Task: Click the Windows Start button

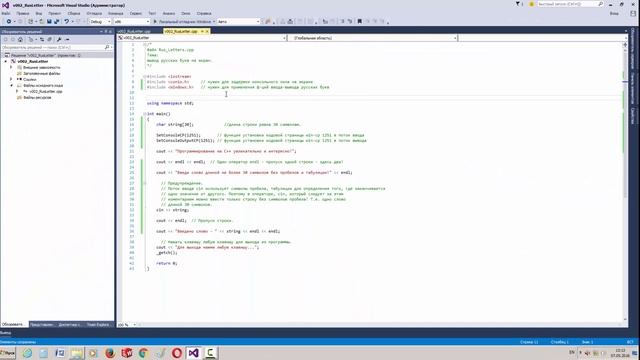Action: click(7, 353)
